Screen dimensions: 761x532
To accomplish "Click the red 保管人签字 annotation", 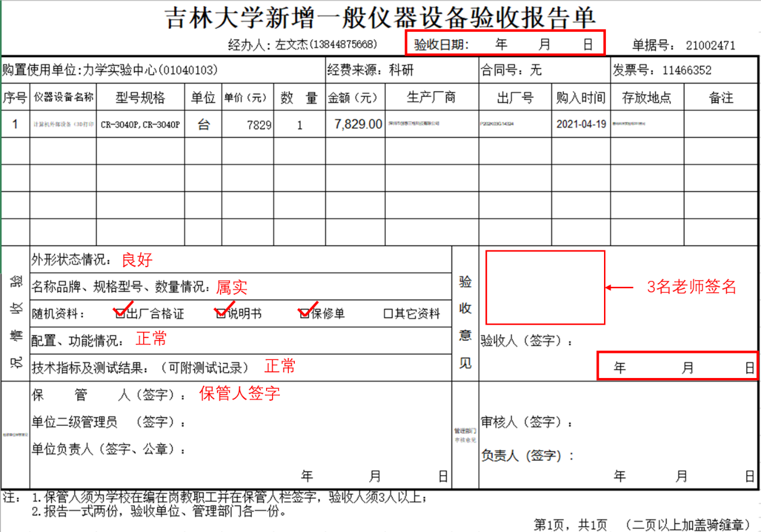I will [240, 394].
